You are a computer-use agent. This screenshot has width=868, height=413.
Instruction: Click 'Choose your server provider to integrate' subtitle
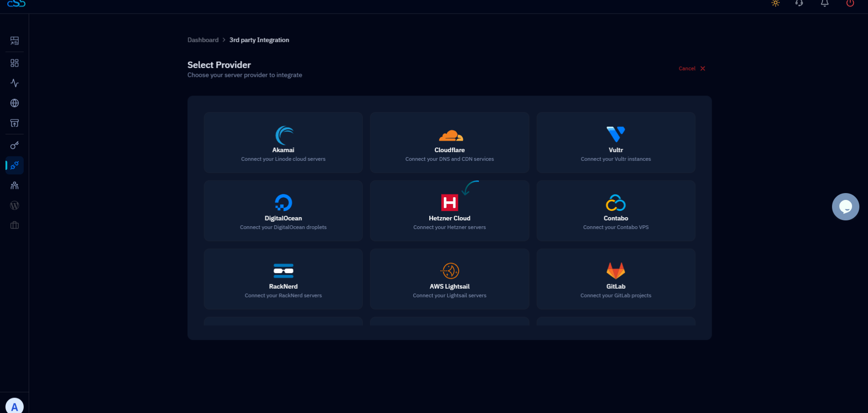pos(245,75)
